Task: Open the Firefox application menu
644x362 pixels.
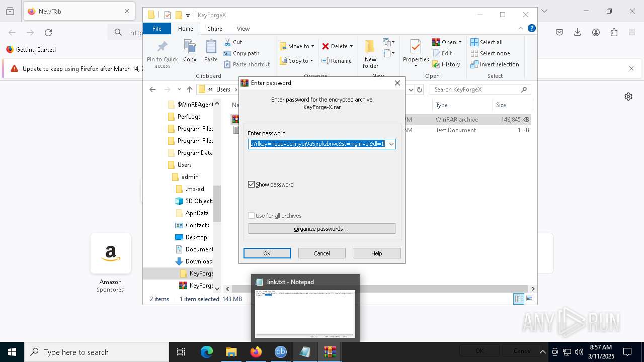Action: [632, 33]
